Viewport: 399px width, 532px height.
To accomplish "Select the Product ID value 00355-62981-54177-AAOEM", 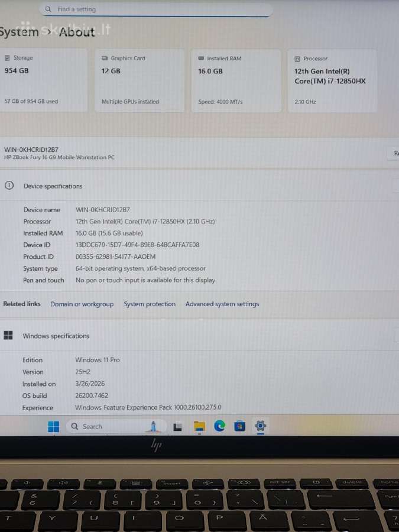I will click(x=116, y=257).
